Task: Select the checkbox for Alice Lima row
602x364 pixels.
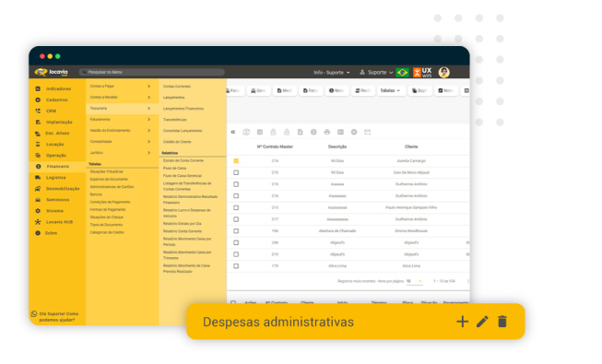Action: pyautogui.click(x=236, y=265)
